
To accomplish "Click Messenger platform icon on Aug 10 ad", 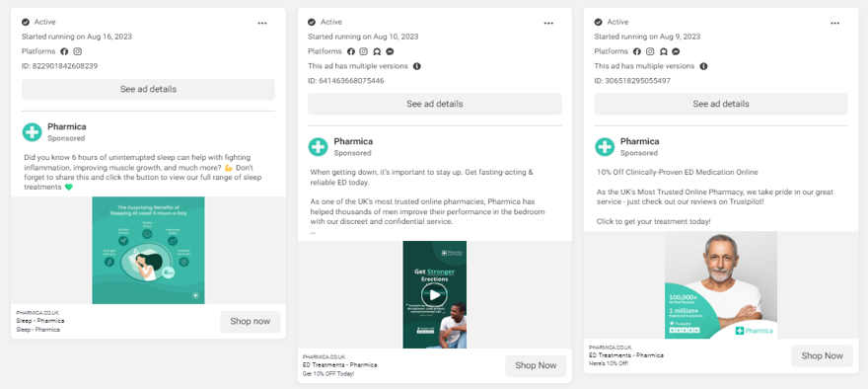I will [390, 51].
